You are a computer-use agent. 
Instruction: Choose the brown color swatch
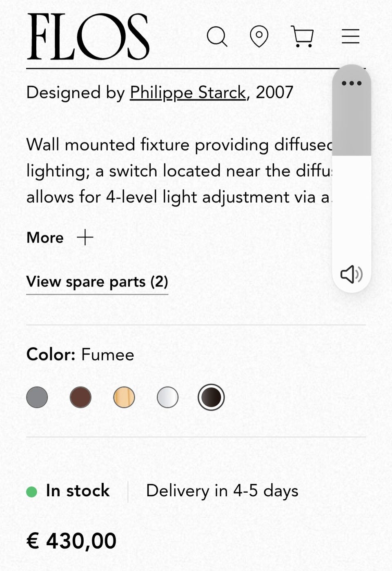[x=80, y=397]
